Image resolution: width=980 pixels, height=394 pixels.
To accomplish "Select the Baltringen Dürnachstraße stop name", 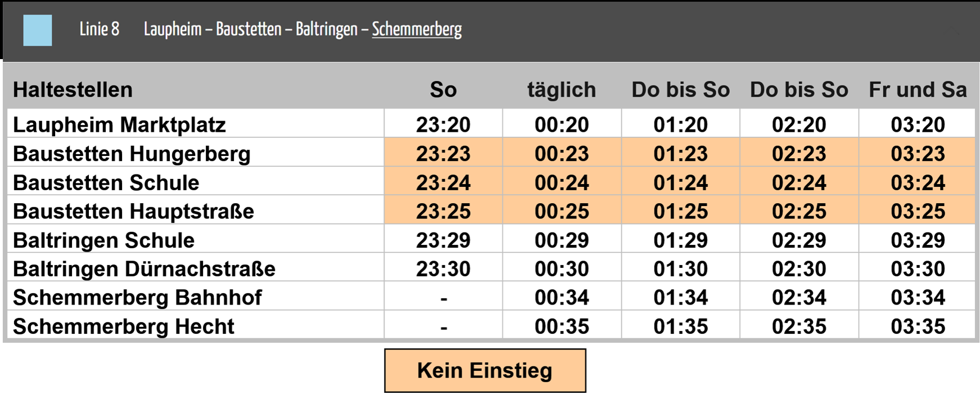I will click(x=144, y=268).
